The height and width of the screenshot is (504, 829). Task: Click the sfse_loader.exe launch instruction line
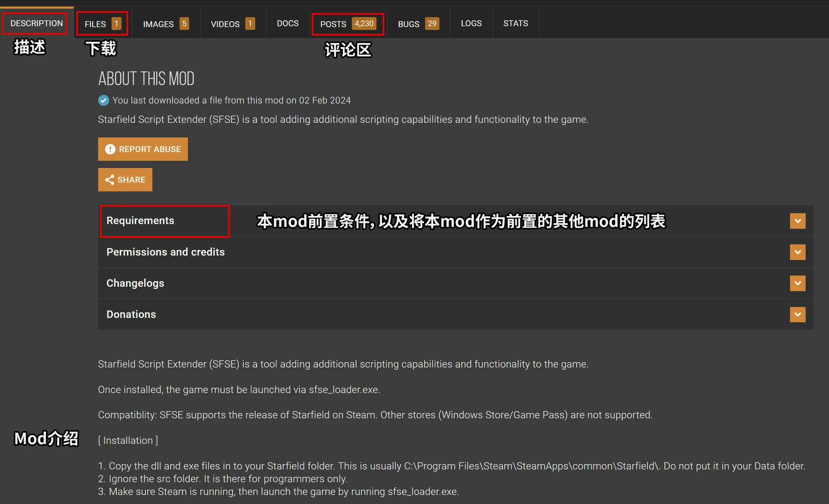tap(239, 390)
